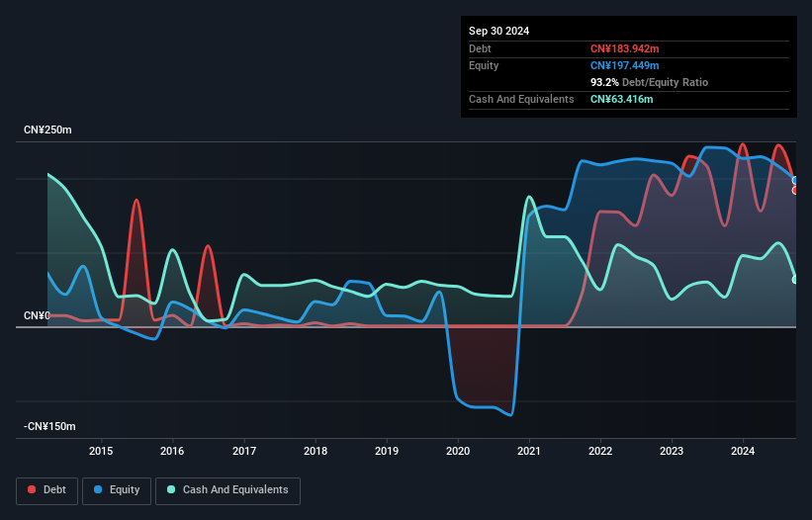Click the teal Cash And Equivalents legend dot
This screenshot has height=520, width=812.
171,489
